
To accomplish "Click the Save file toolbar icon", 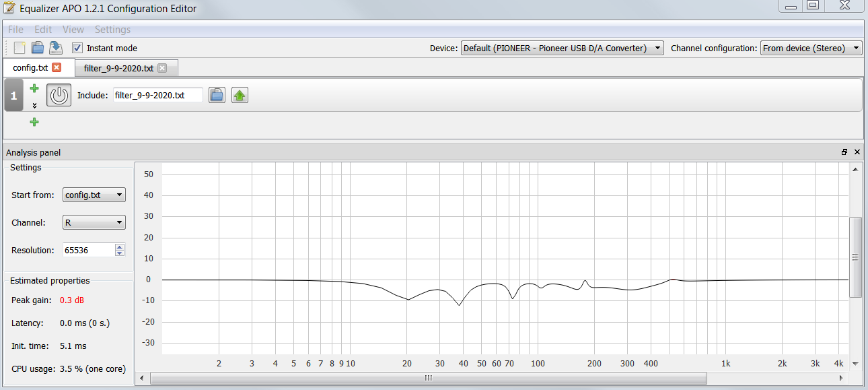I will tap(56, 48).
